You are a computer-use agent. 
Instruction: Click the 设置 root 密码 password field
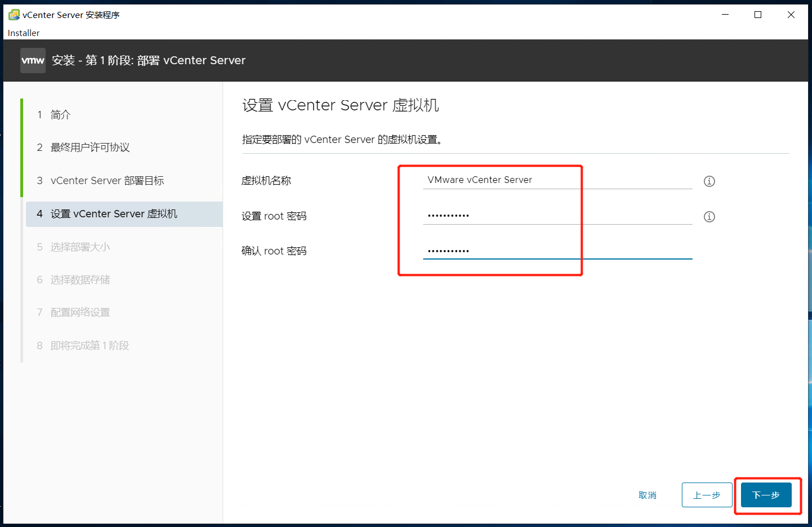(535, 215)
